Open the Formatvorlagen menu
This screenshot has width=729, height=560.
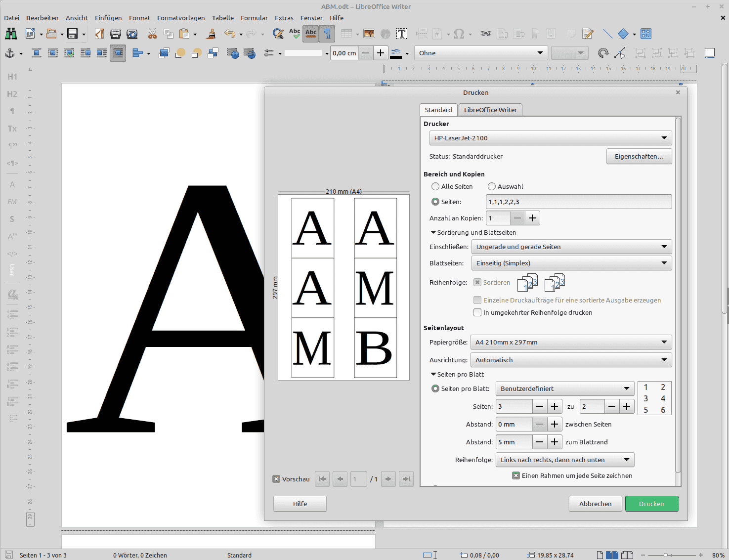[181, 18]
